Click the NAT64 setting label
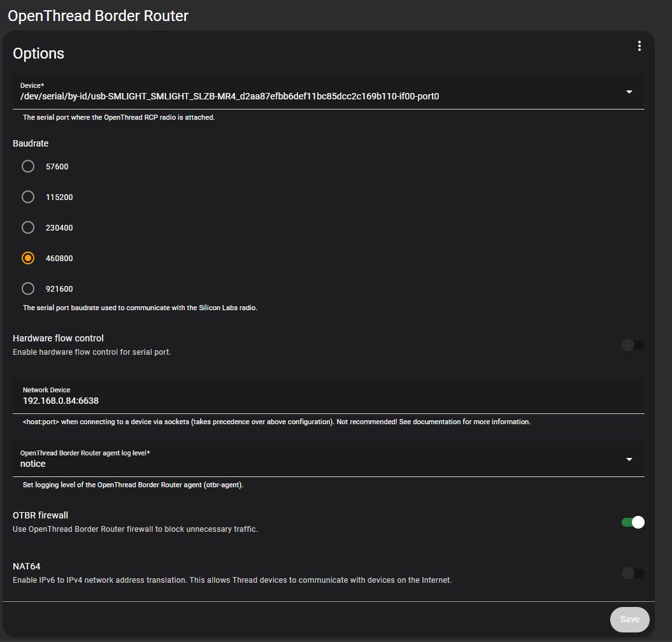This screenshot has height=642, width=672. coord(27,566)
